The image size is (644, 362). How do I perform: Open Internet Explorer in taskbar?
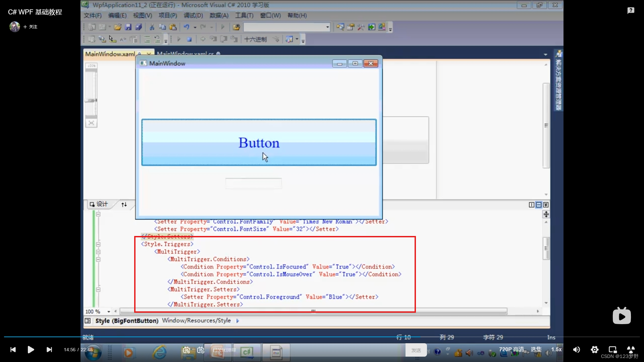[x=160, y=352]
